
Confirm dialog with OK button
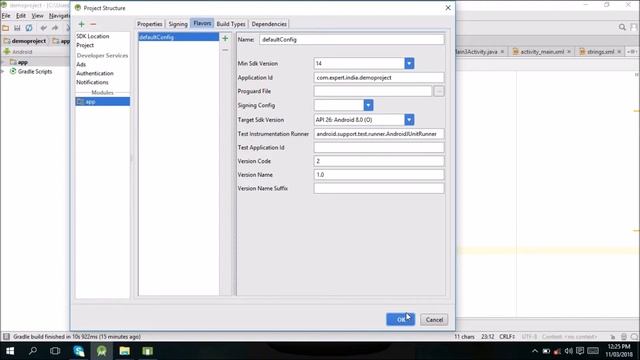[x=400, y=320]
